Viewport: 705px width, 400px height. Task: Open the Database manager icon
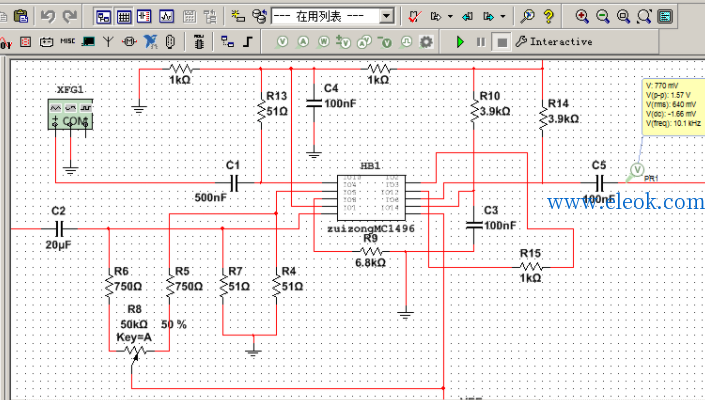click(x=259, y=17)
